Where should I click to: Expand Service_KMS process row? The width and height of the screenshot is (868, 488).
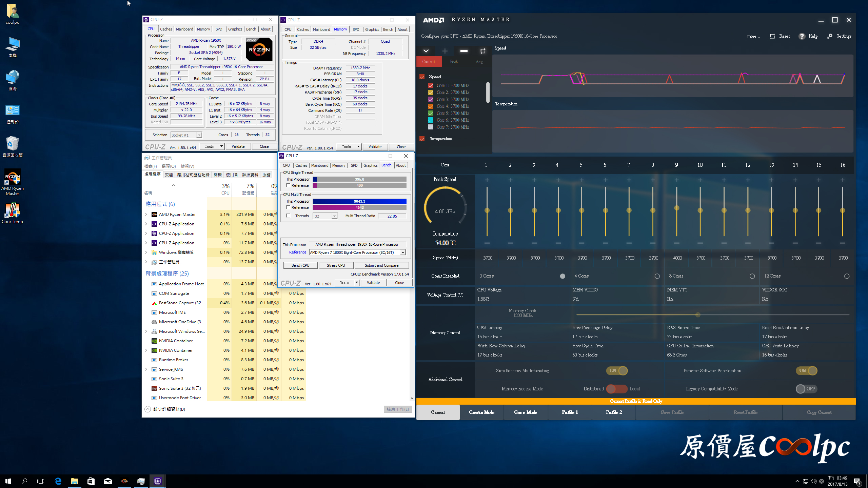[146, 369]
